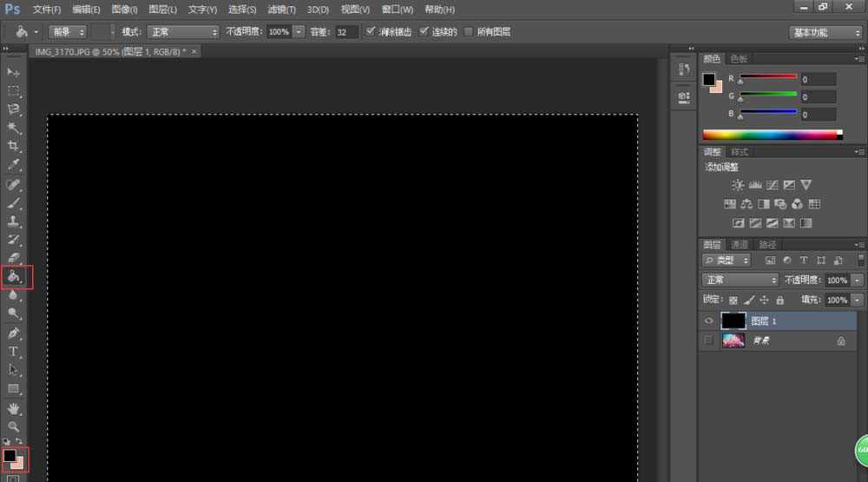Open the 模式 blend mode dropdown in options bar
This screenshot has width=868, height=482.
point(182,32)
